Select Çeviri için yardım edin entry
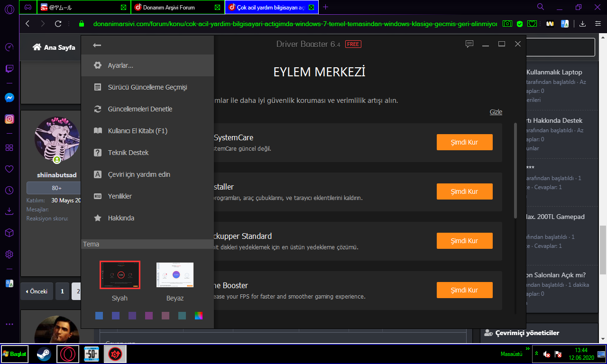Viewport: 607px width, 364px height. tap(147, 174)
